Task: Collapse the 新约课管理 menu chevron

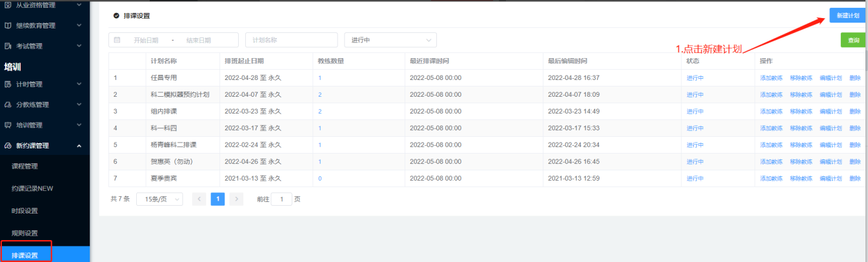Action: point(79,146)
